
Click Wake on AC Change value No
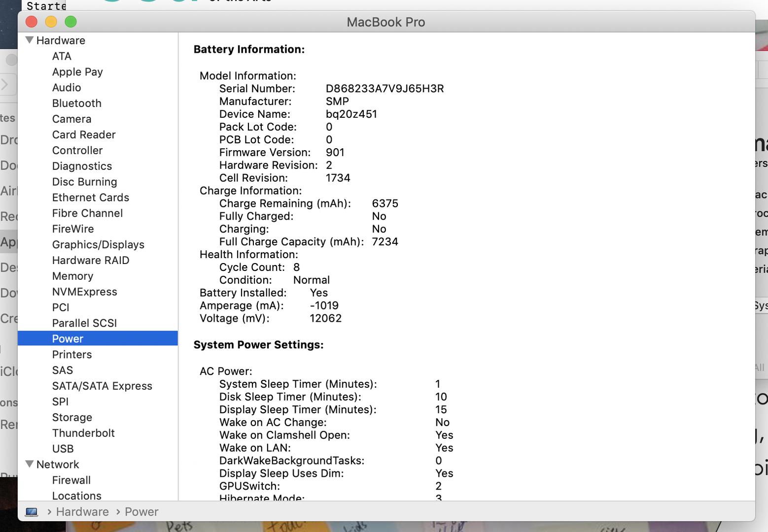[442, 423]
